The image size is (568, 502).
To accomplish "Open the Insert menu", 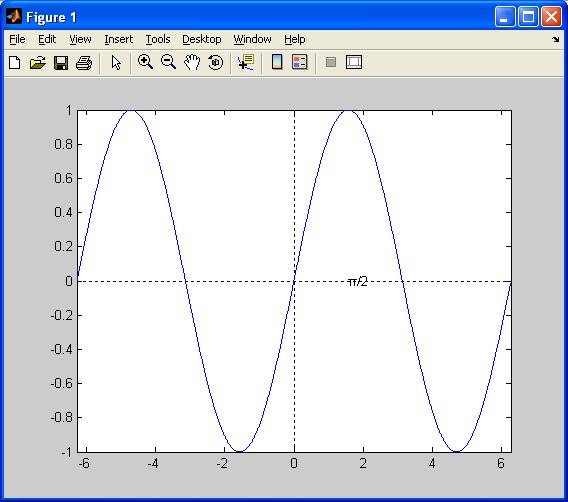I will click(x=118, y=39).
